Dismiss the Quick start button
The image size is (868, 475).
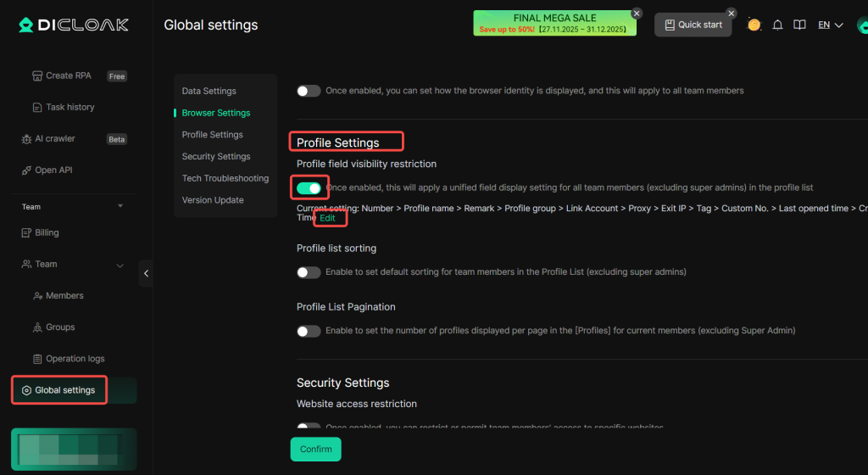tap(731, 14)
